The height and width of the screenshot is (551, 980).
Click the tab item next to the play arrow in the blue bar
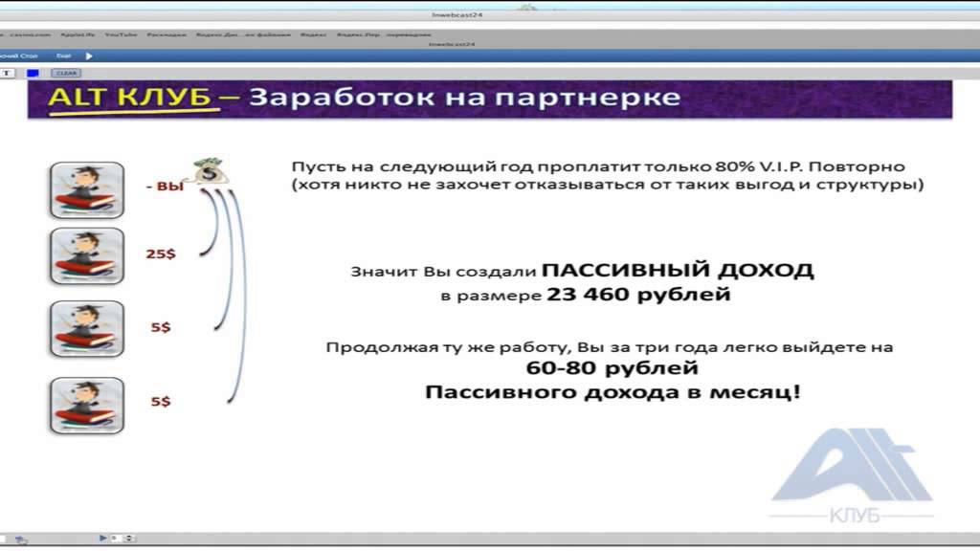pos(64,56)
